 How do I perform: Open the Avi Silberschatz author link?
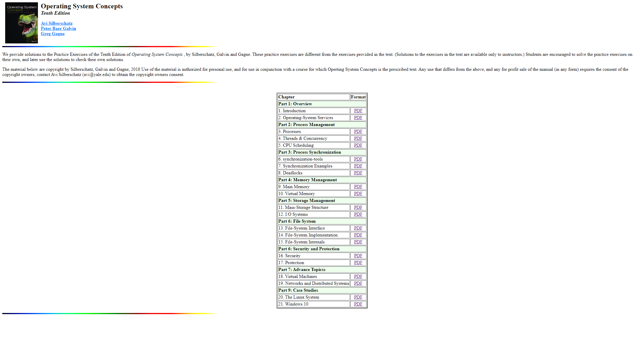(x=57, y=23)
